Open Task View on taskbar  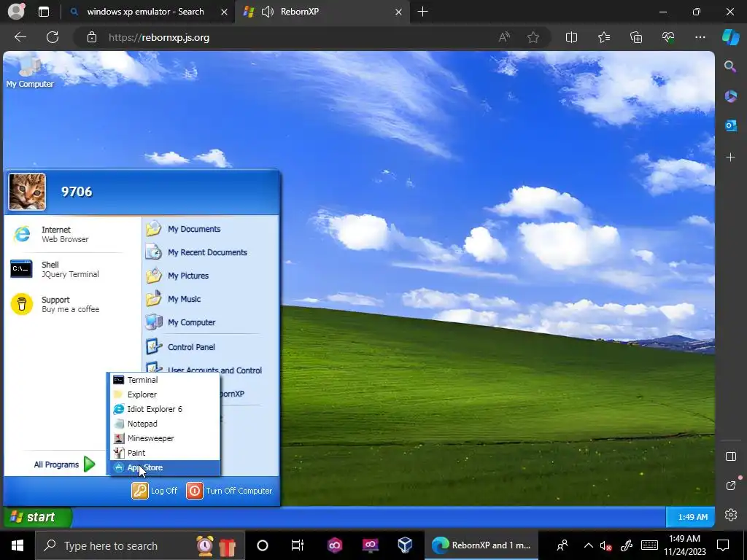coord(298,545)
